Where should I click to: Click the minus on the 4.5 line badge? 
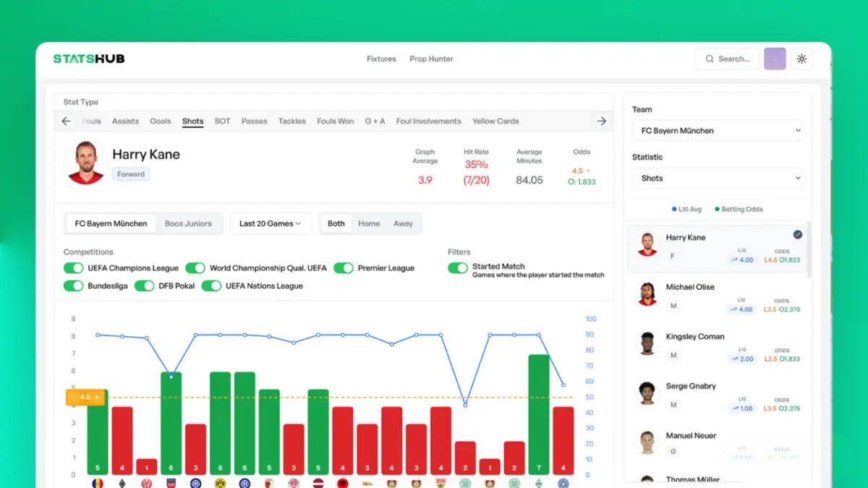point(73,397)
